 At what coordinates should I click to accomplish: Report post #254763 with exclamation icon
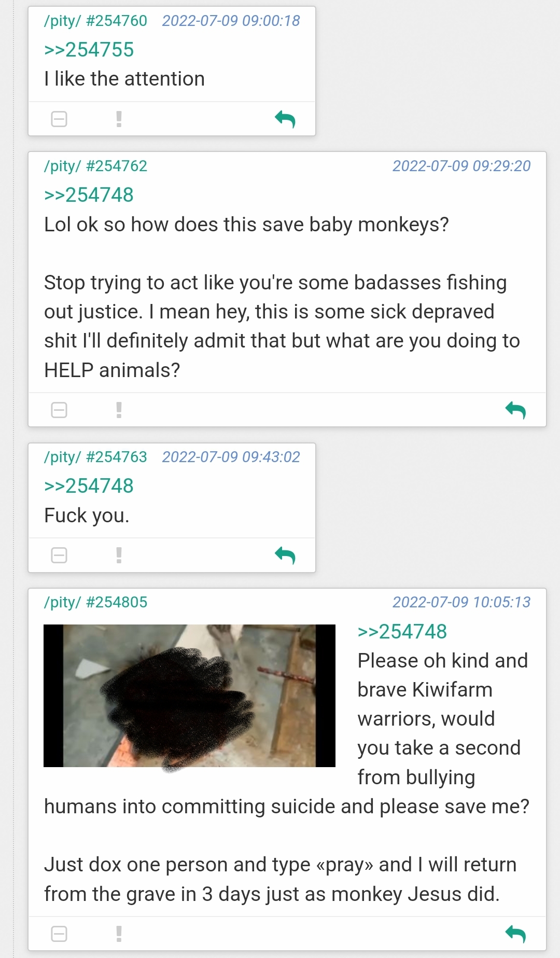click(119, 556)
